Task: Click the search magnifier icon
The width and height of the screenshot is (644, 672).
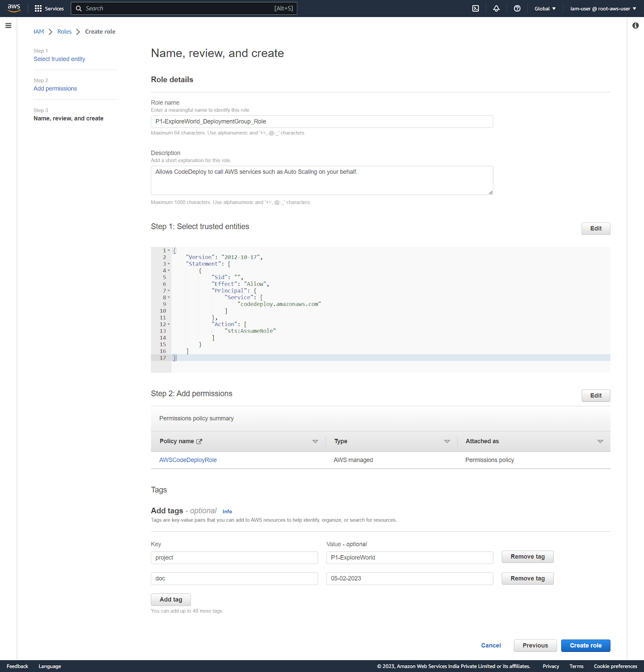Action: pyautogui.click(x=79, y=8)
